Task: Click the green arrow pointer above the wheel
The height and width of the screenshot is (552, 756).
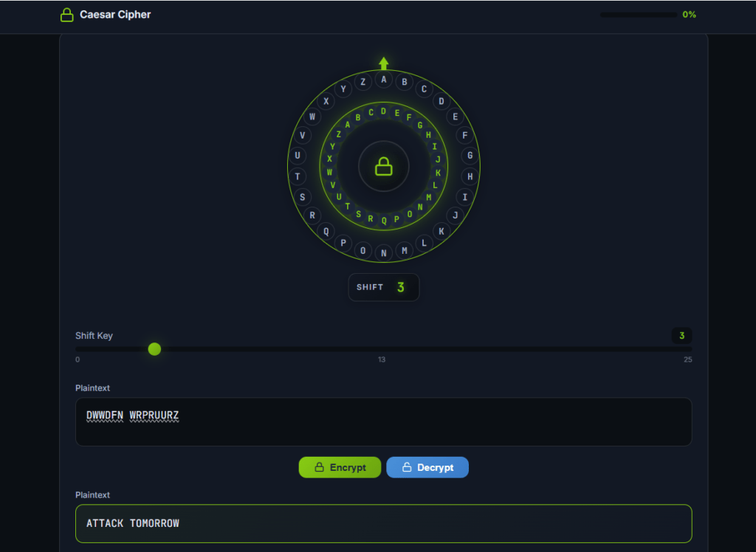Action: click(x=383, y=63)
